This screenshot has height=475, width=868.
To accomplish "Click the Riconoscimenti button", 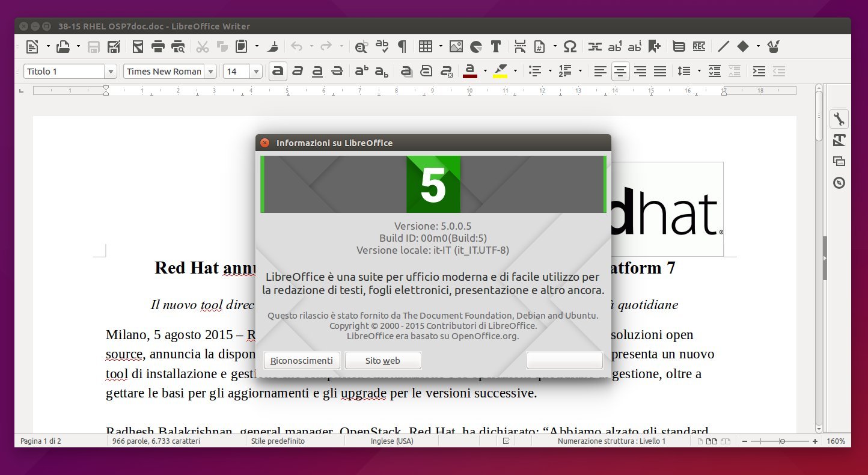I will [x=302, y=361].
